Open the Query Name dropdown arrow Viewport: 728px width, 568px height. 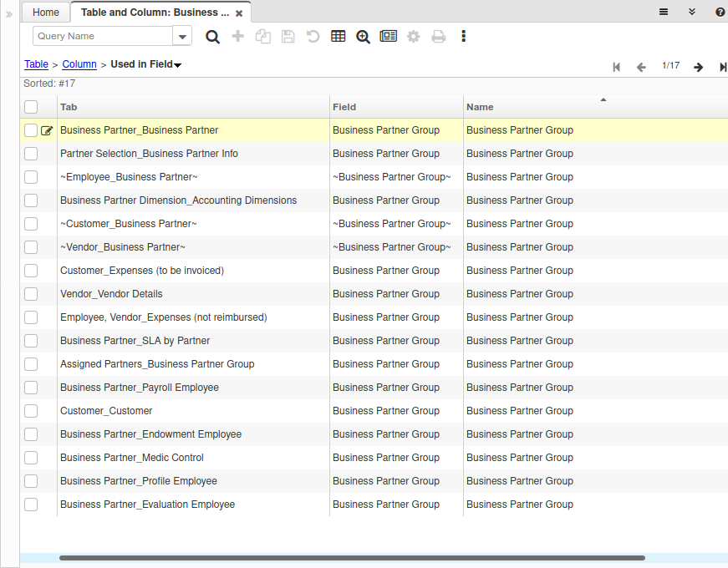click(182, 37)
